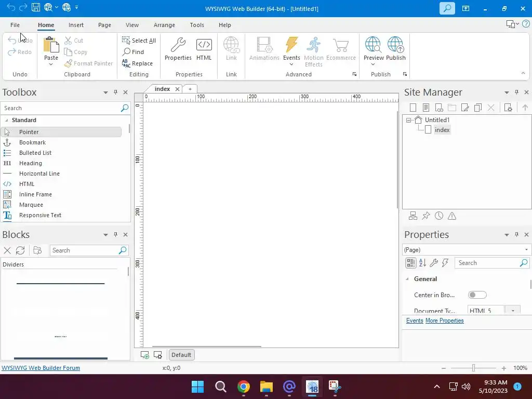Screen dimensions: 532x399
Task: Click alphabetical sort icon in Properties
Action: tap(422, 262)
